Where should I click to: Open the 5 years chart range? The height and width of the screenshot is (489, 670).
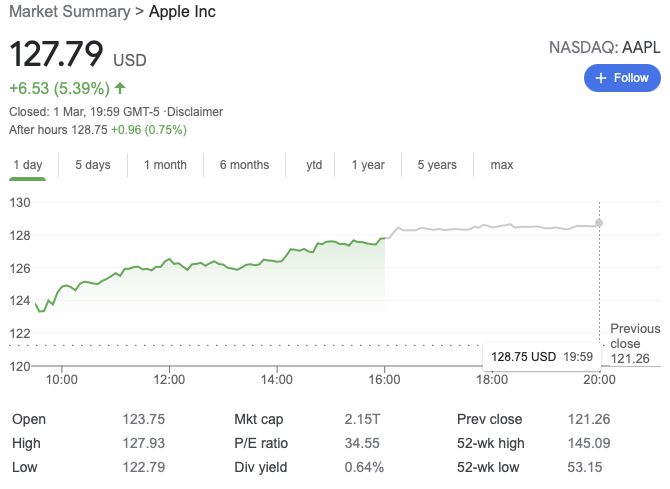tap(437, 165)
